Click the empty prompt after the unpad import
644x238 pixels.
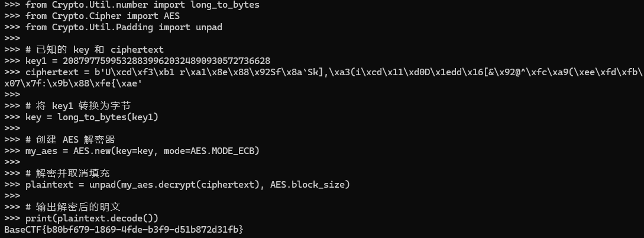click(12, 38)
